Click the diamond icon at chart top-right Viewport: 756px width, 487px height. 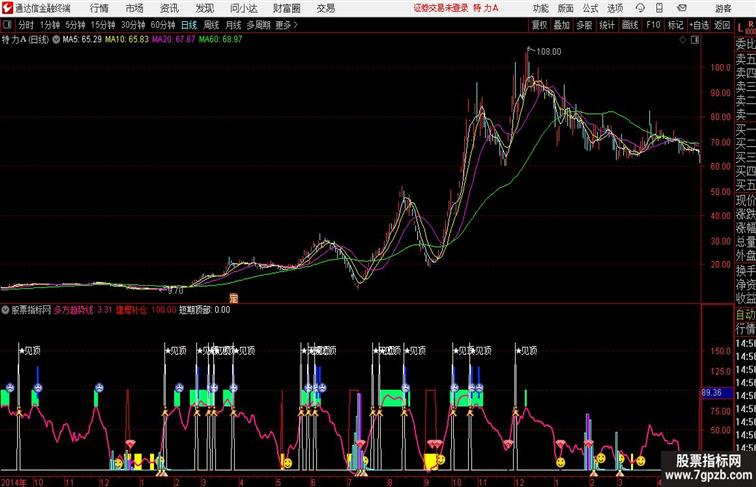click(683, 40)
